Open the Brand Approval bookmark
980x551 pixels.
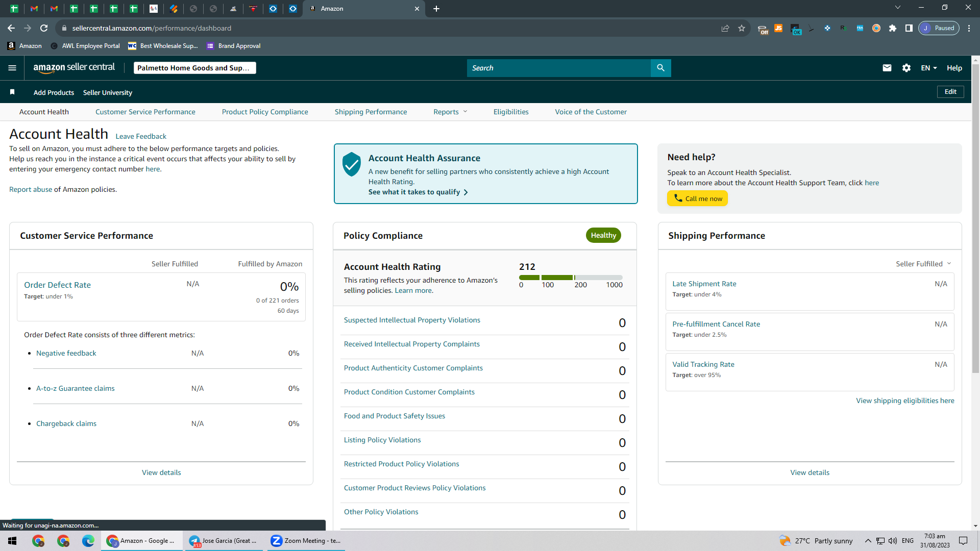234,46
